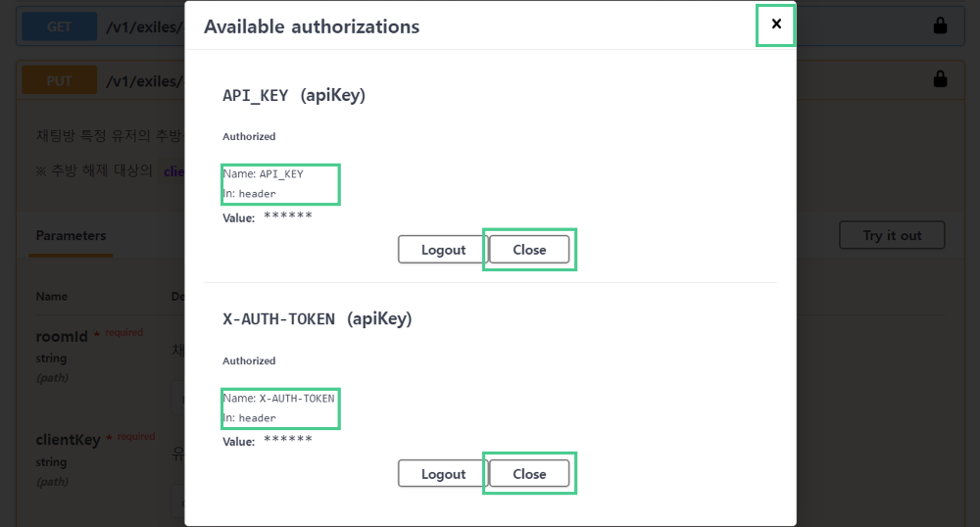
Task: Click the PUT /v1/exiles endpoint path
Action: tap(144, 80)
